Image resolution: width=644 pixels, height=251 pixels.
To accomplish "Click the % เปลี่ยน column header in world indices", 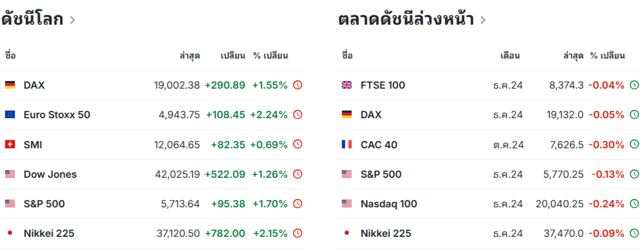I will click(x=270, y=55).
